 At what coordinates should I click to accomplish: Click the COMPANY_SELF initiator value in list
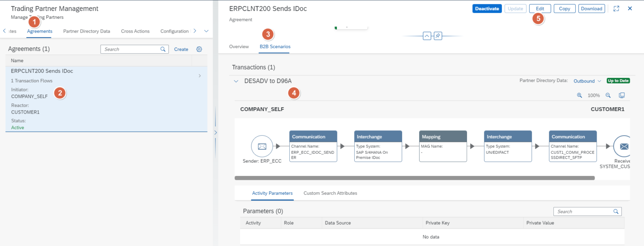point(29,96)
